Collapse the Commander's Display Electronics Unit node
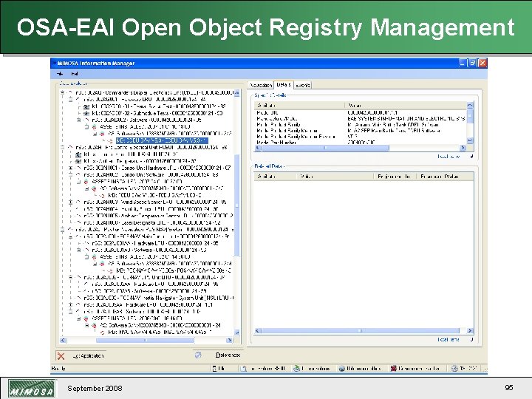Image resolution: width=532 pixels, height=399 pixels. [x=62, y=92]
